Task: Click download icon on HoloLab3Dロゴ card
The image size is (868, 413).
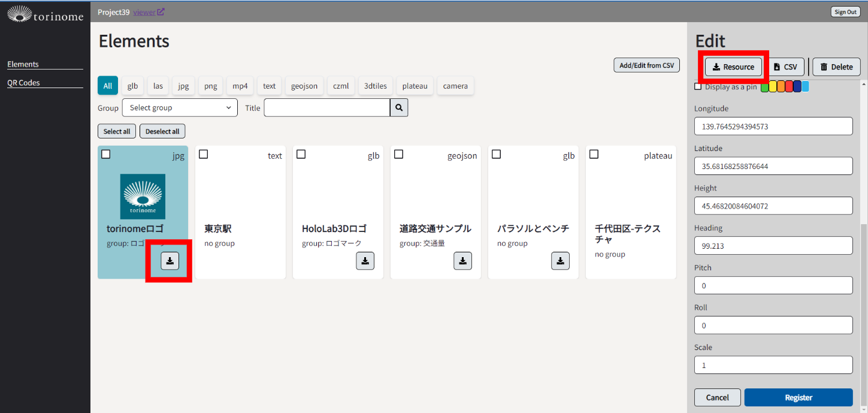Action: click(x=365, y=261)
